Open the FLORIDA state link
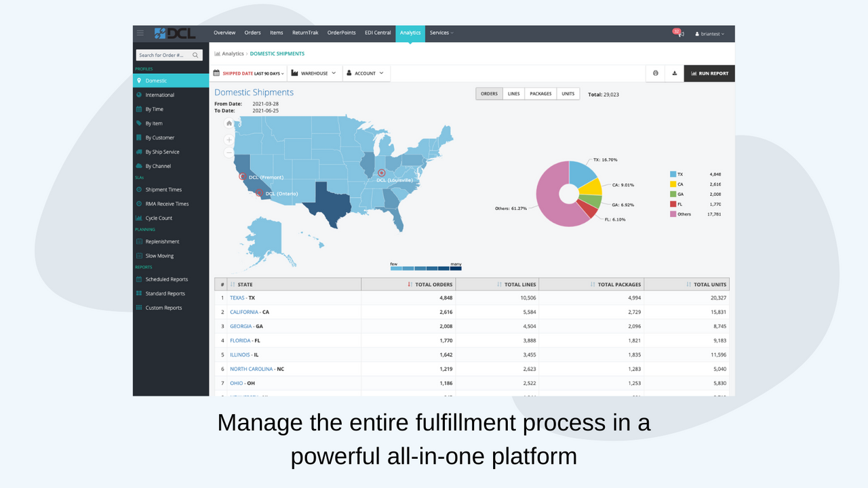Image resolution: width=868 pixels, height=488 pixels. pos(241,340)
